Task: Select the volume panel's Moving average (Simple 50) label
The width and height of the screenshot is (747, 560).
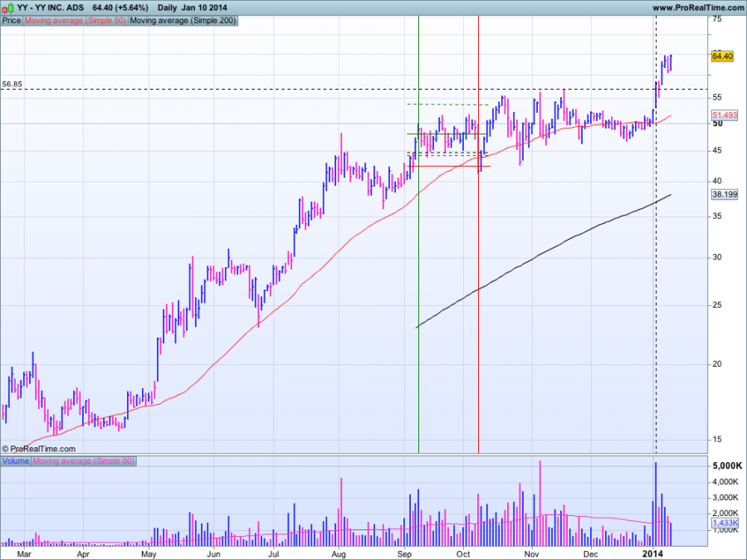Action: point(84,461)
